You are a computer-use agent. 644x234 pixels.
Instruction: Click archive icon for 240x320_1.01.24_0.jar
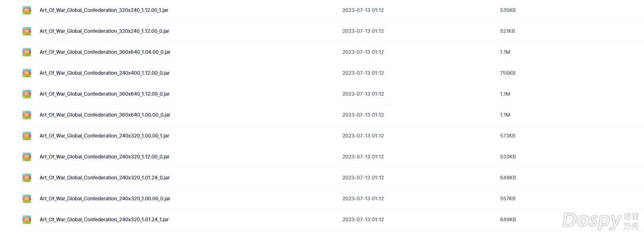tap(27, 178)
